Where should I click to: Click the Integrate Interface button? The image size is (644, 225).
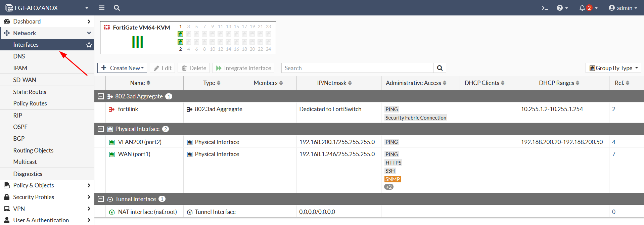pyautogui.click(x=243, y=68)
